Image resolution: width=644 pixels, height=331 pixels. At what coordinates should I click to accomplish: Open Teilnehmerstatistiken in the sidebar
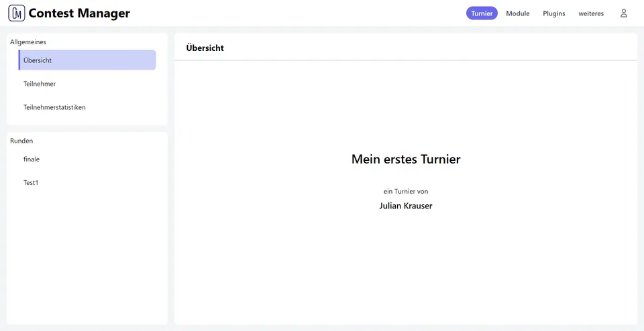click(x=87, y=107)
